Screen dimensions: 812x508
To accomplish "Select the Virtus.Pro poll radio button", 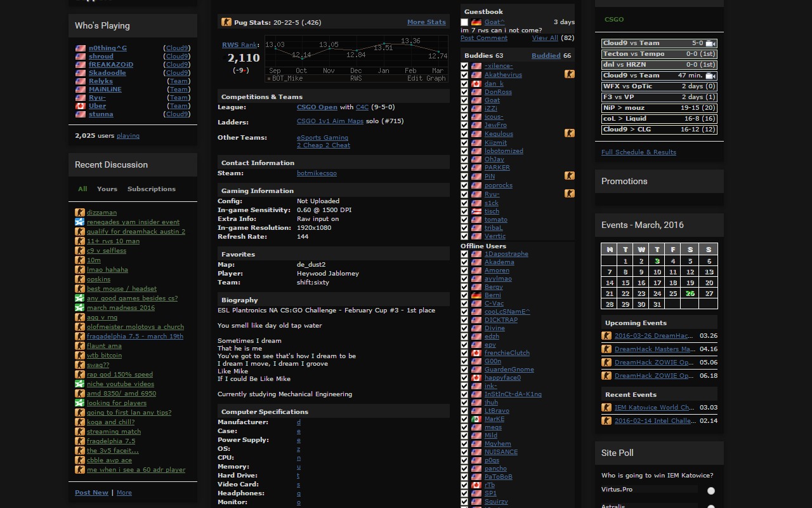I will (x=711, y=491).
